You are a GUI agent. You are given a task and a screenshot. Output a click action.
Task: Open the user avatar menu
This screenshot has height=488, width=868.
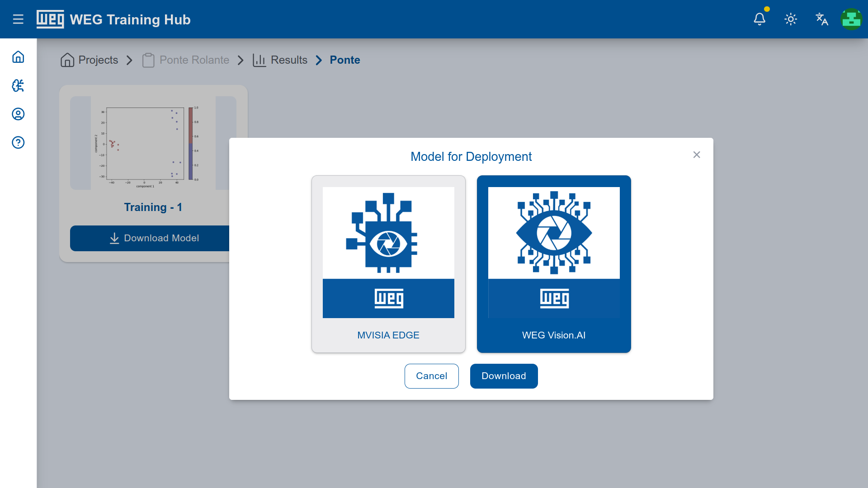tap(851, 19)
